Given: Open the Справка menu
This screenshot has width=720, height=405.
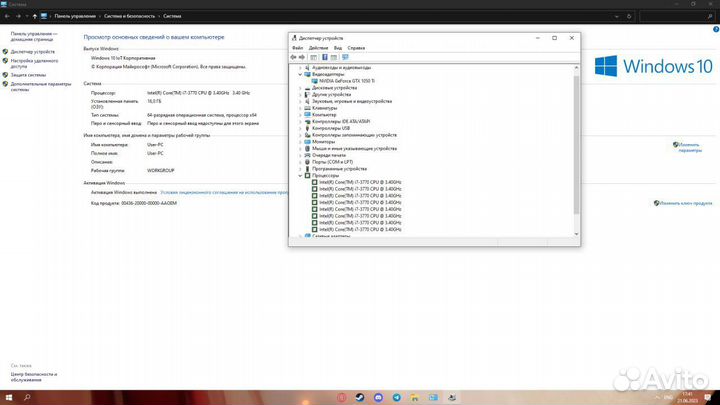Looking at the screenshot, I should (x=356, y=48).
